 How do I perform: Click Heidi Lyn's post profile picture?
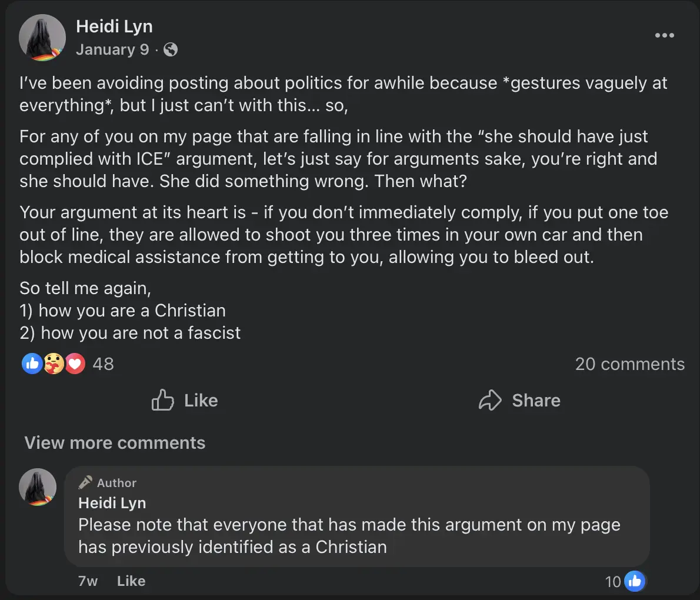[42, 38]
